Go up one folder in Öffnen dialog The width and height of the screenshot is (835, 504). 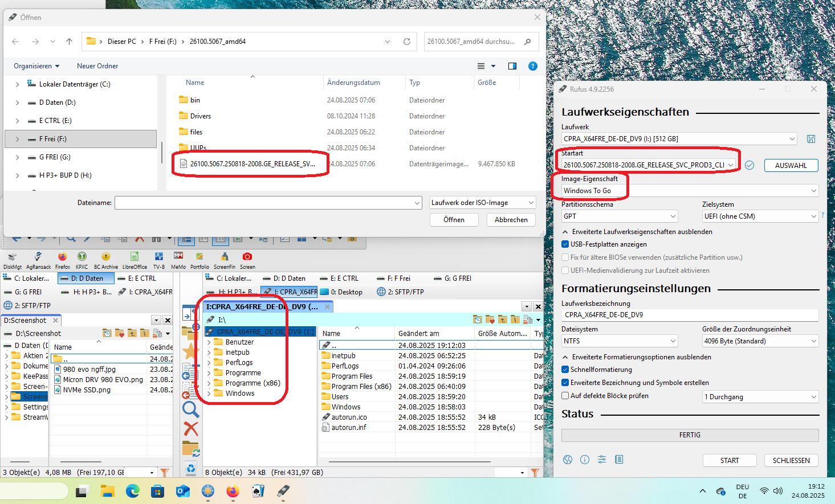[x=70, y=42]
